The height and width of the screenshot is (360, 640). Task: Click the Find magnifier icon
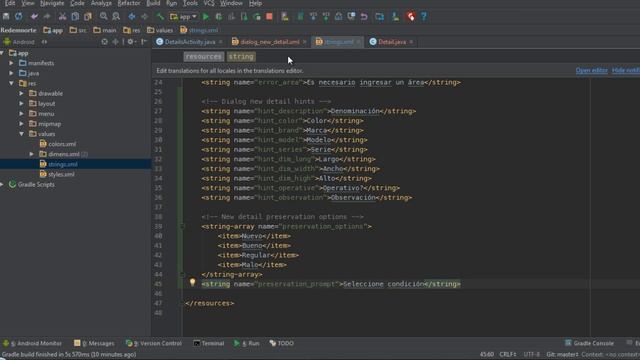(x=103, y=17)
